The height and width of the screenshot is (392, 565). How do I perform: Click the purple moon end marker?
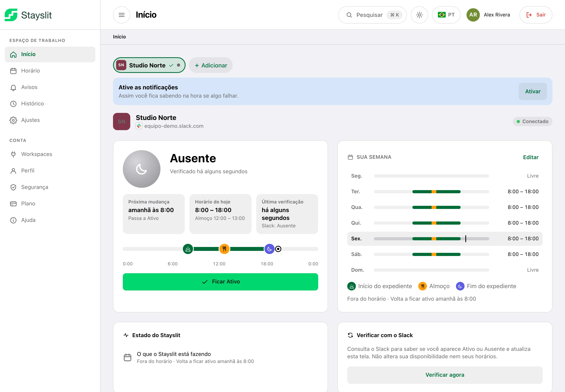coord(270,249)
